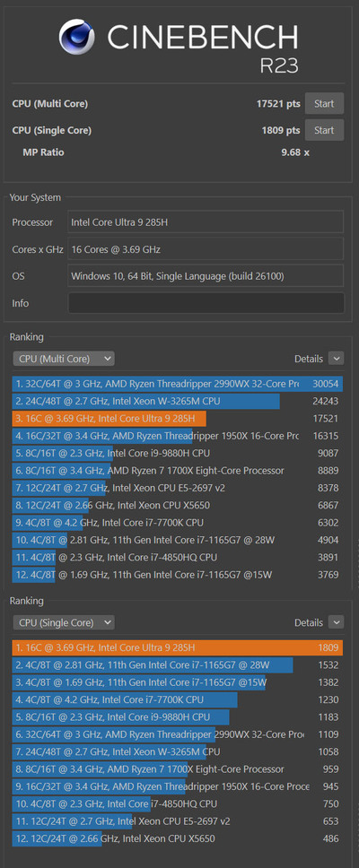Click the Cinebench sphere logo icon
This screenshot has height=868, width=359.
77,37
